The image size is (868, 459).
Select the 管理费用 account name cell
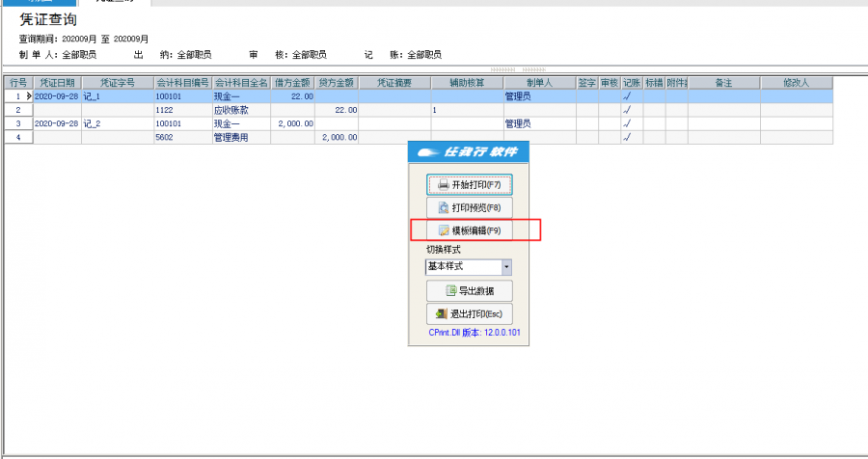point(241,137)
